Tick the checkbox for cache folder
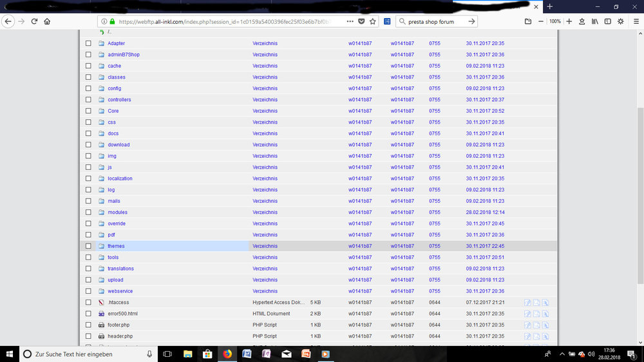The image size is (644, 362). click(x=88, y=66)
